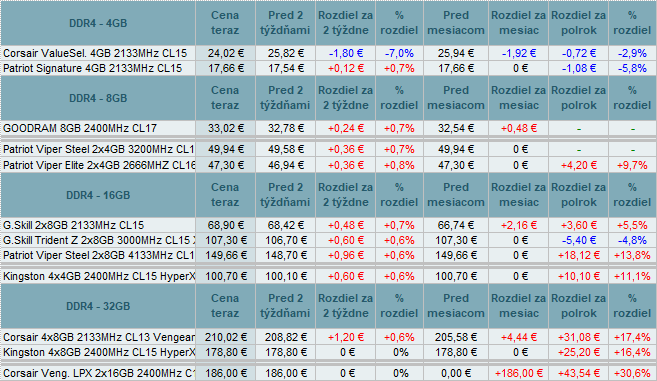
Task: Click top Pred mesiacom column header
Action: [x=456, y=23]
